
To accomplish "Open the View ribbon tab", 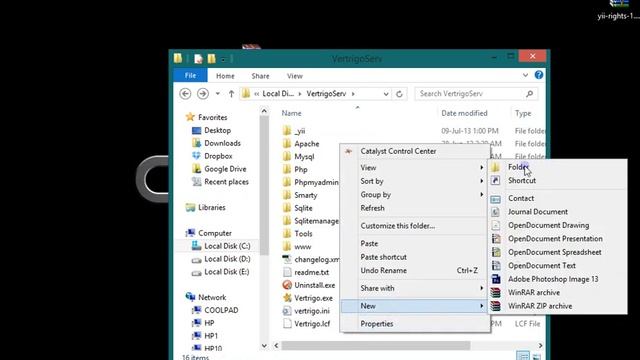I will coord(295,76).
